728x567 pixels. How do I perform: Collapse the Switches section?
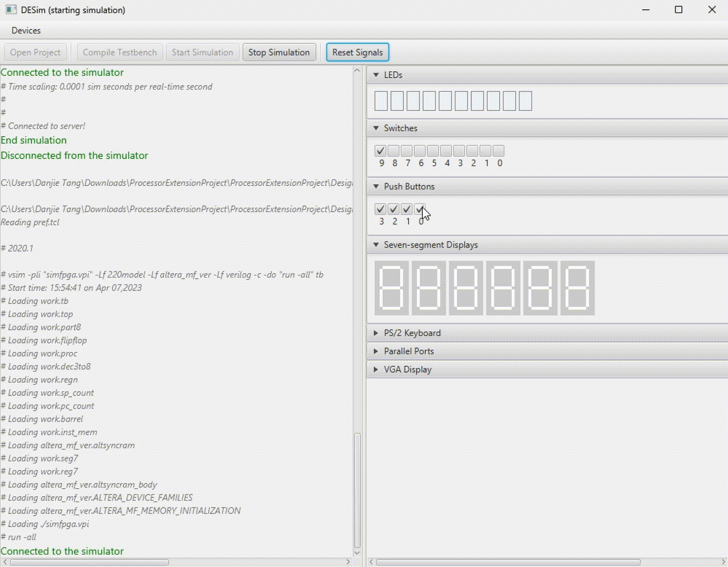click(376, 128)
